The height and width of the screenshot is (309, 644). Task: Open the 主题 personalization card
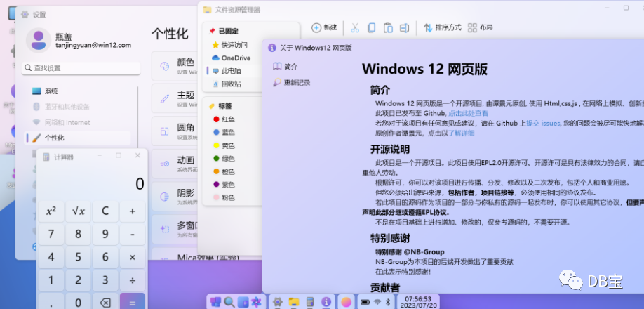(176, 98)
